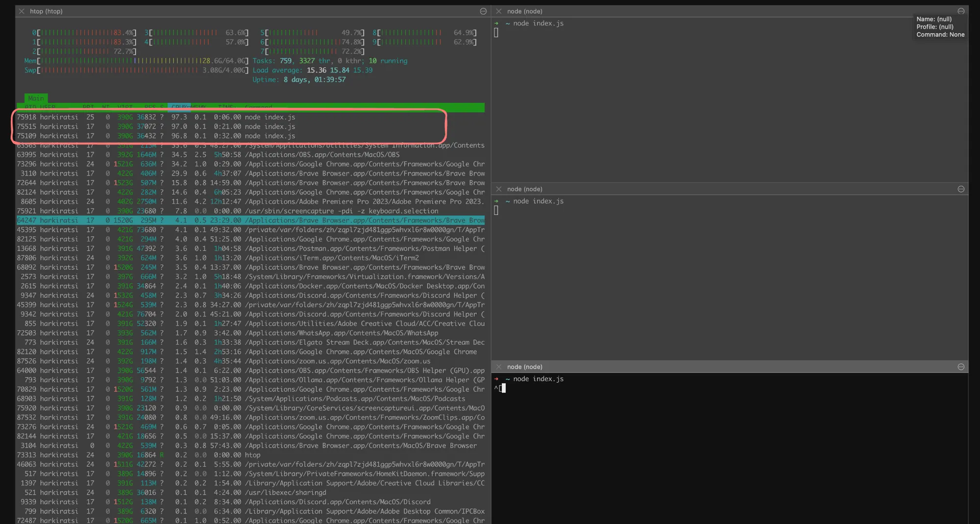980x524 pixels.
Task: Open the bottom node pane options menu icon
Action: (x=961, y=367)
